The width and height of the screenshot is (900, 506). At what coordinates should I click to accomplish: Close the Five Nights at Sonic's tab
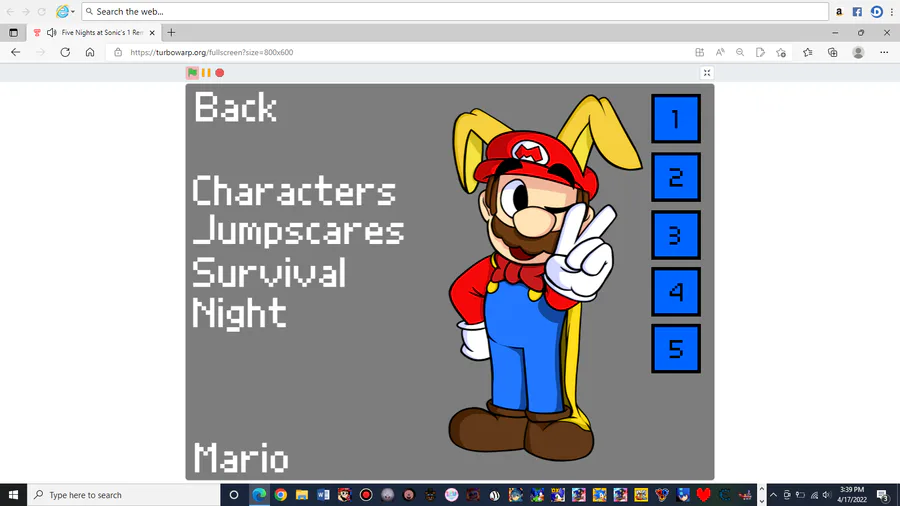152,33
